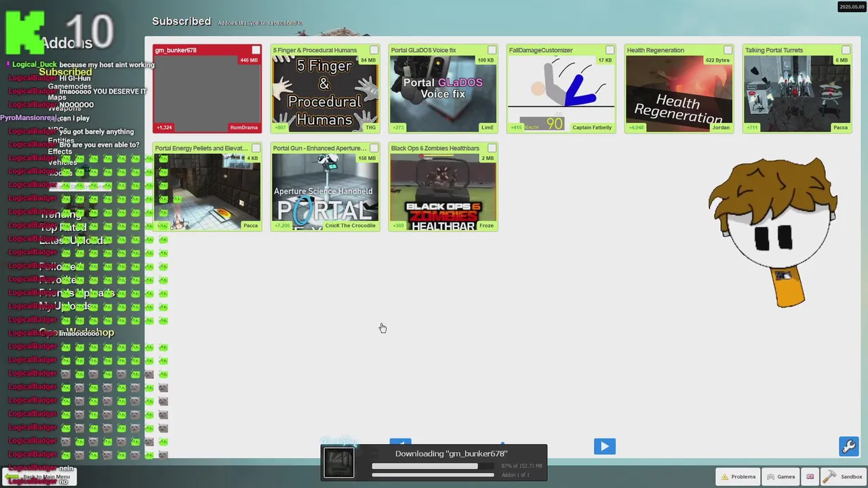Viewport: 868px width, 488px height.
Task: Click the '622 Bytes' size label
Action: coord(717,60)
